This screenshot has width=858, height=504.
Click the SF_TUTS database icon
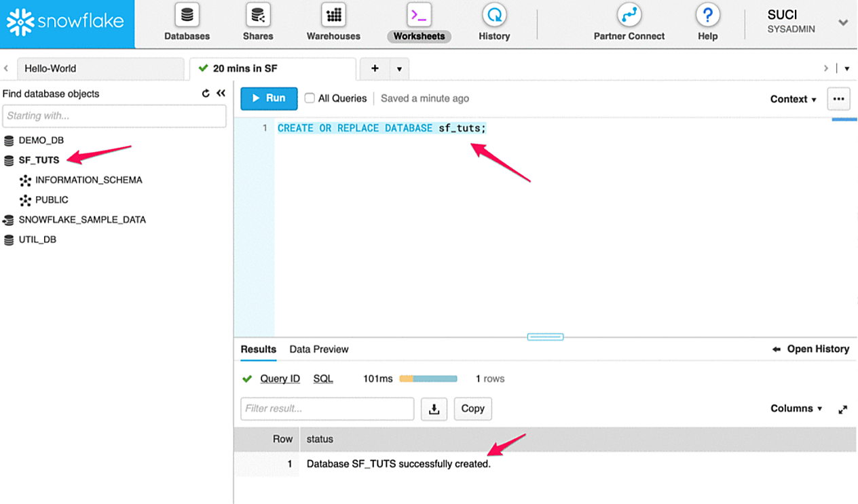pos(9,161)
